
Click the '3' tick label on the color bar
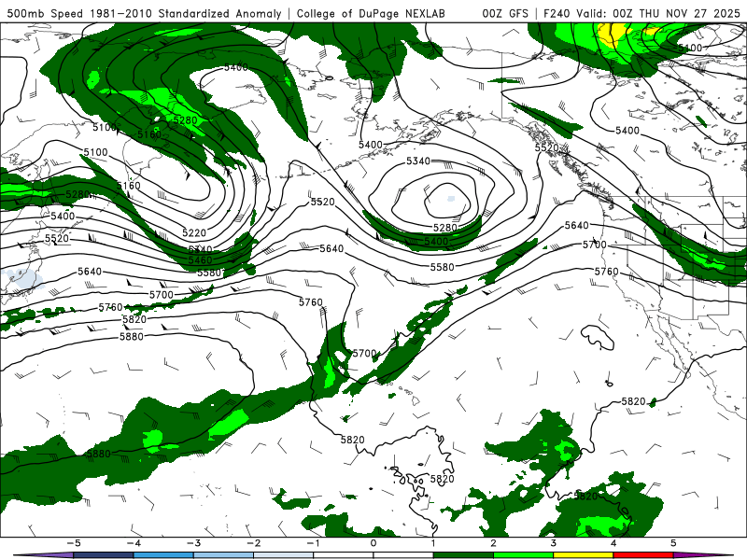pyautogui.click(x=554, y=543)
